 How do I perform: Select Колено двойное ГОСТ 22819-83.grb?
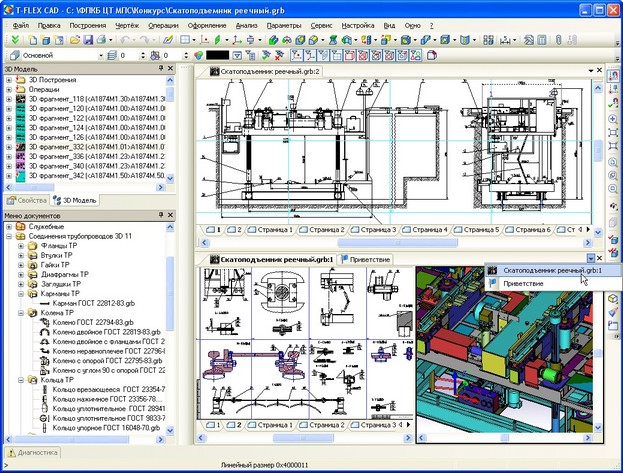coord(106,332)
